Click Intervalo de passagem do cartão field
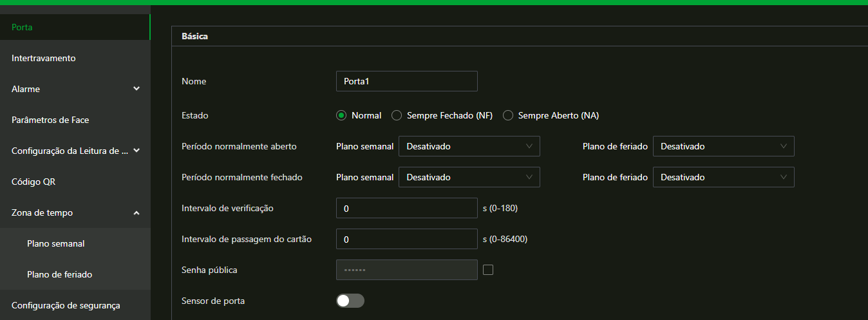 tap(407, 239)
